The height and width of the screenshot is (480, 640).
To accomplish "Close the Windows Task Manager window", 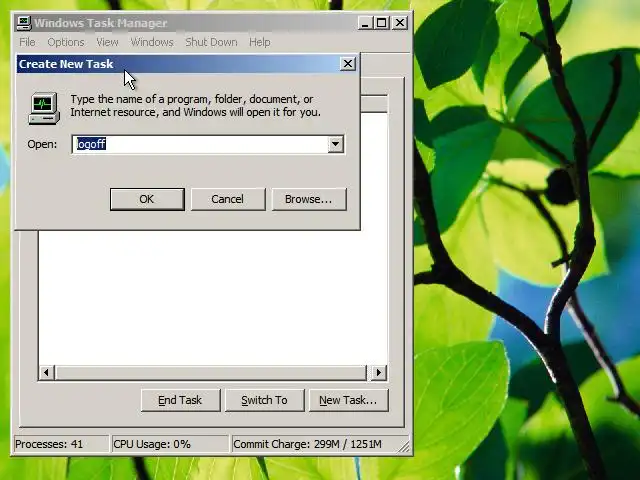I will pyautogui.click(x=400, y=23).
